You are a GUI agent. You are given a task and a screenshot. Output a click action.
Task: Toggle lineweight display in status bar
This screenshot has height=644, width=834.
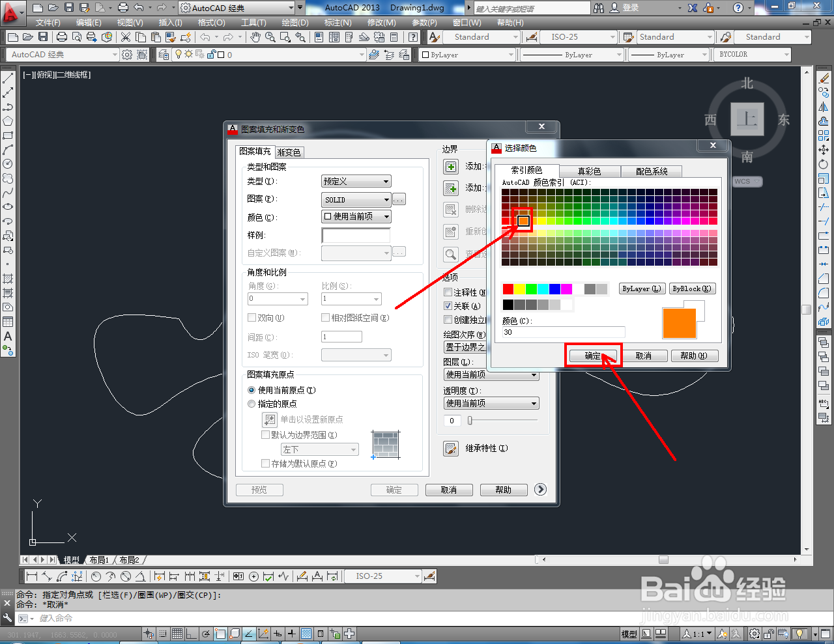(x=292, y=634)
